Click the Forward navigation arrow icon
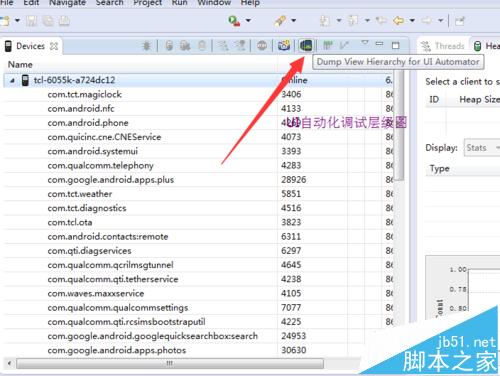This screenshot has height=376, width=500. click(427, 21)
